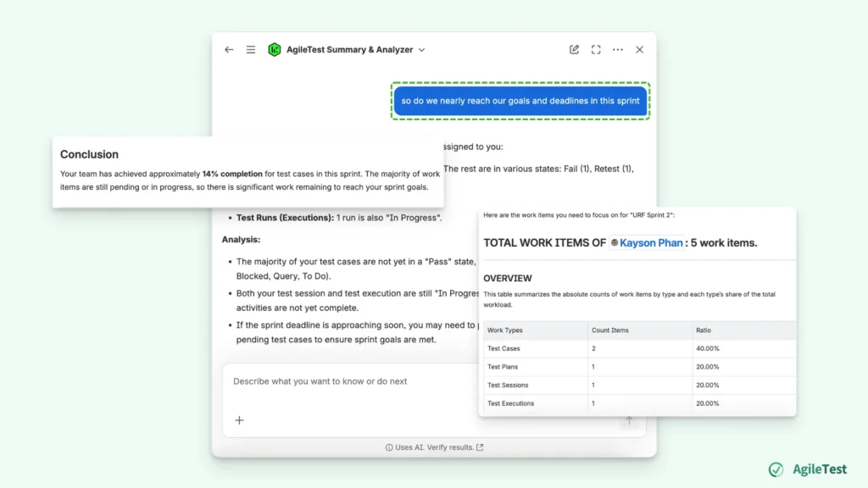Add attachment with the plus icon
The height and width of the screenshot is (488, 868).
239,420
